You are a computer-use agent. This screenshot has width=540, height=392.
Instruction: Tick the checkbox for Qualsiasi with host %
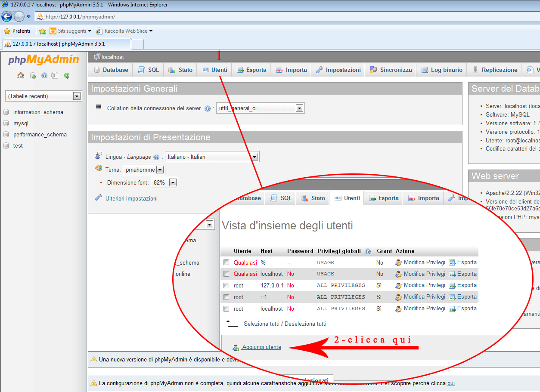[226, 262]
